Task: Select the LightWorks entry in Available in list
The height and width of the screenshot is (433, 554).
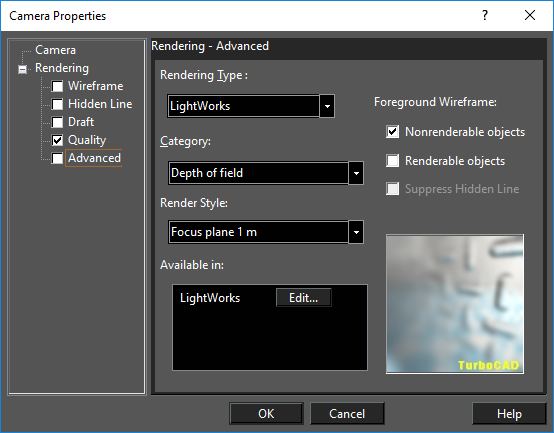Action: point(210,298)
